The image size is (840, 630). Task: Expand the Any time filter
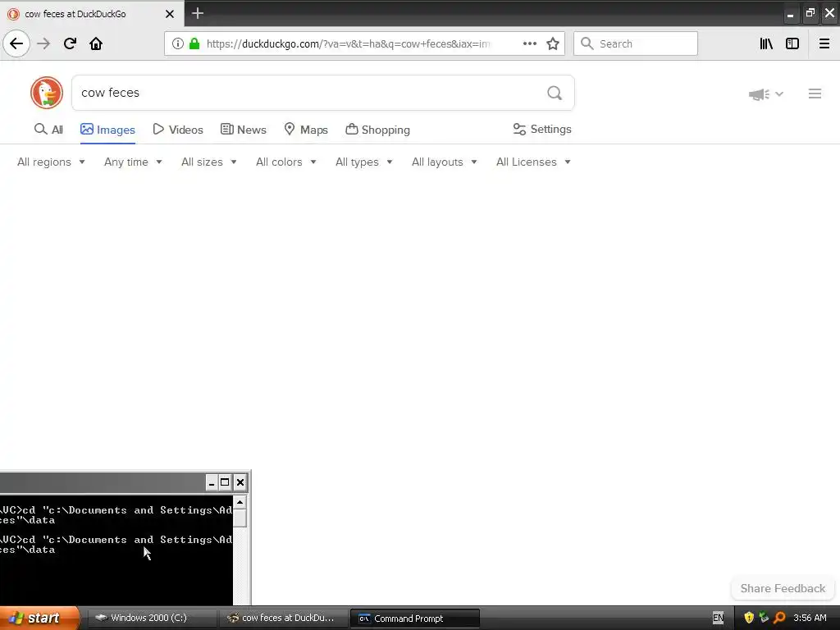coord(133,162)
